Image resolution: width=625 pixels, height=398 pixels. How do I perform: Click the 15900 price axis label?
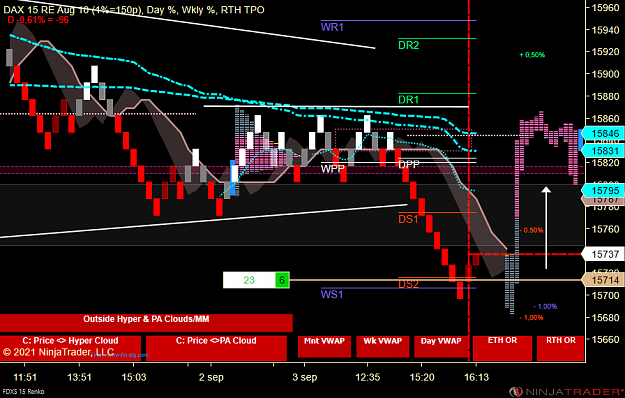pos(605,74)
